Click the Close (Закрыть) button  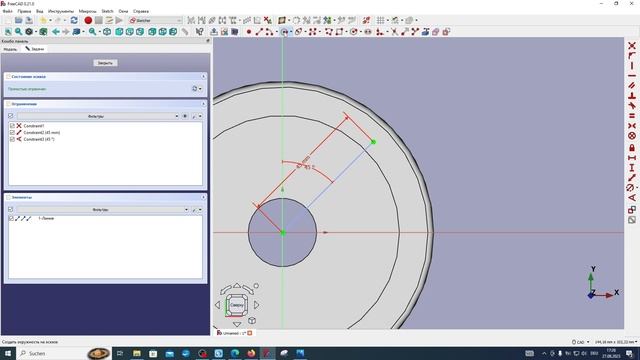(105, 63)
